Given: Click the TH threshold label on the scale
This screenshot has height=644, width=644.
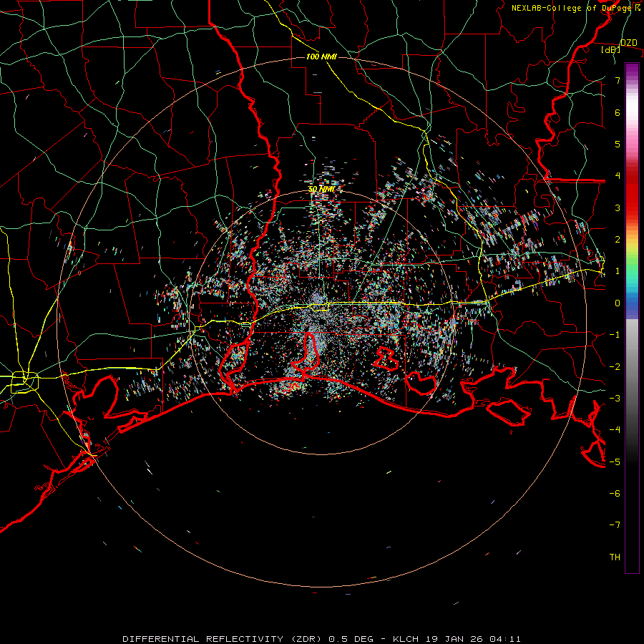Looking at the screenshot, I should pyautogui.click(x=615, y=557).
